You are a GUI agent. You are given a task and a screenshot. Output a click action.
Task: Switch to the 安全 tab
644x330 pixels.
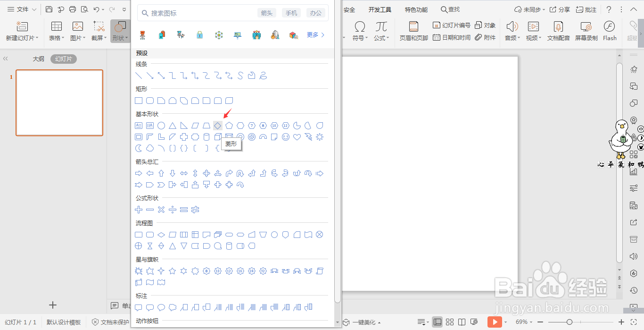[x=349, y=9]
